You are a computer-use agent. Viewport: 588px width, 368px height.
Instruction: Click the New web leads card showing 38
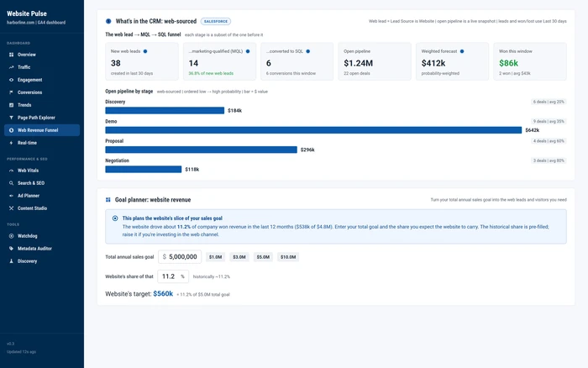(x=142, y=61)
